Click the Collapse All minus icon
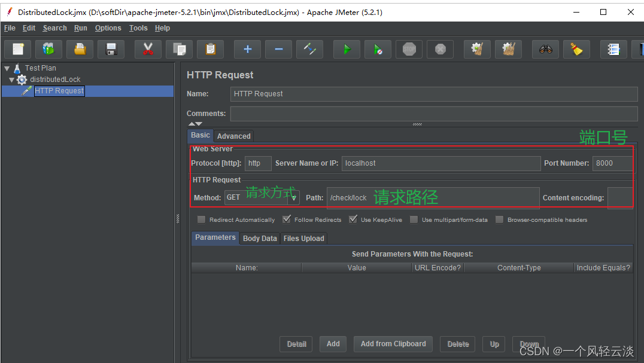 (278, 50)
